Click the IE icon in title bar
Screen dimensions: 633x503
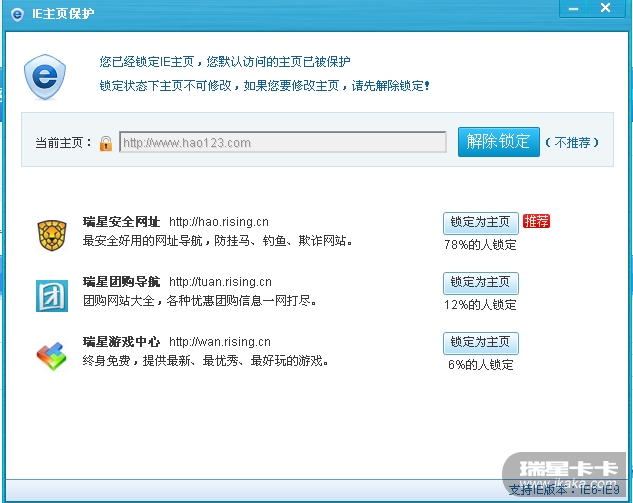[17, 15]
